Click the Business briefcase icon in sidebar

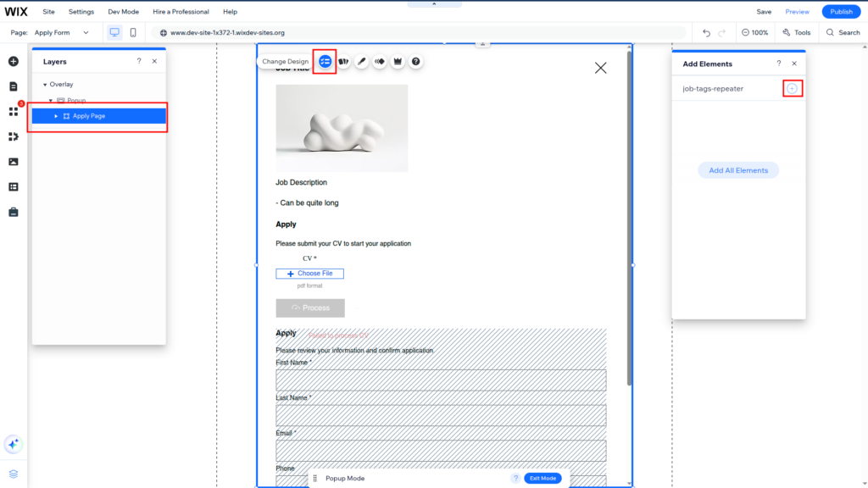point(13,212)
